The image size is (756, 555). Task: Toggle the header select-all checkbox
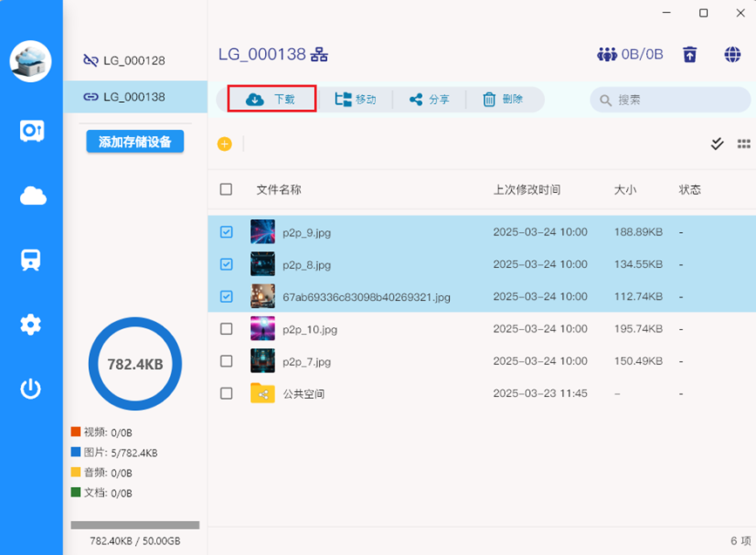point(226,189)
